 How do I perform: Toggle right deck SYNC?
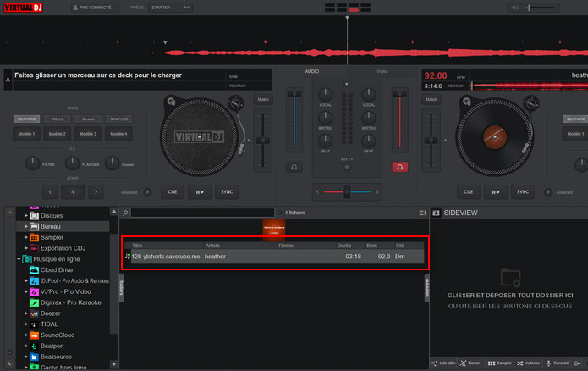(x=523, y=192)
